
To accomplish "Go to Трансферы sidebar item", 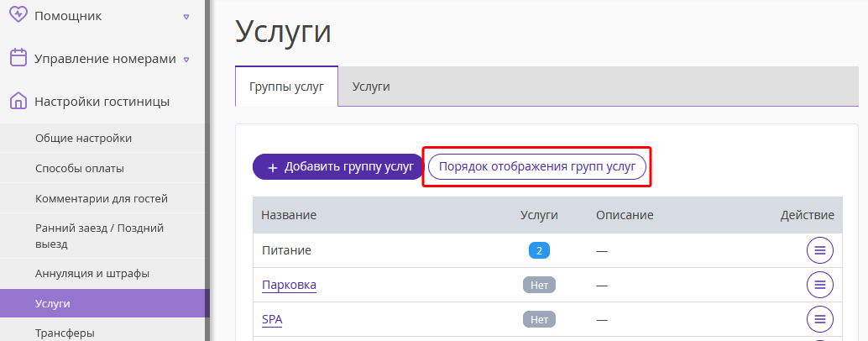I will coord(65,333).
